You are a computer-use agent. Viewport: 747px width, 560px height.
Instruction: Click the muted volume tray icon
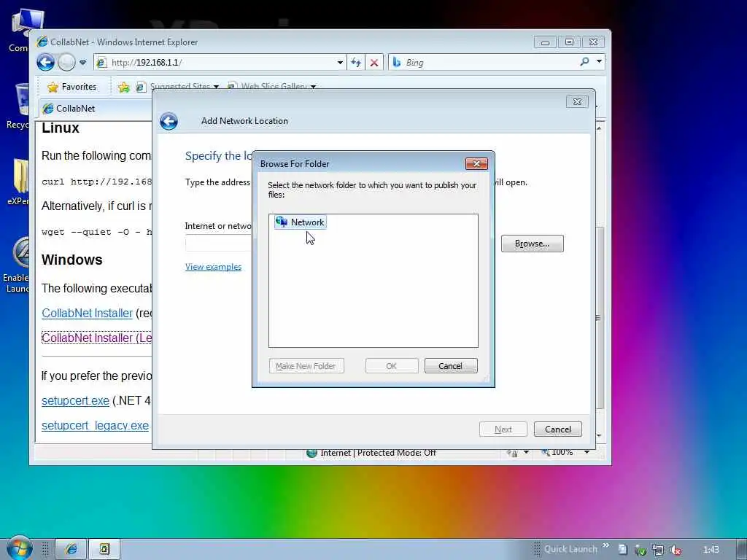[675, 550]
